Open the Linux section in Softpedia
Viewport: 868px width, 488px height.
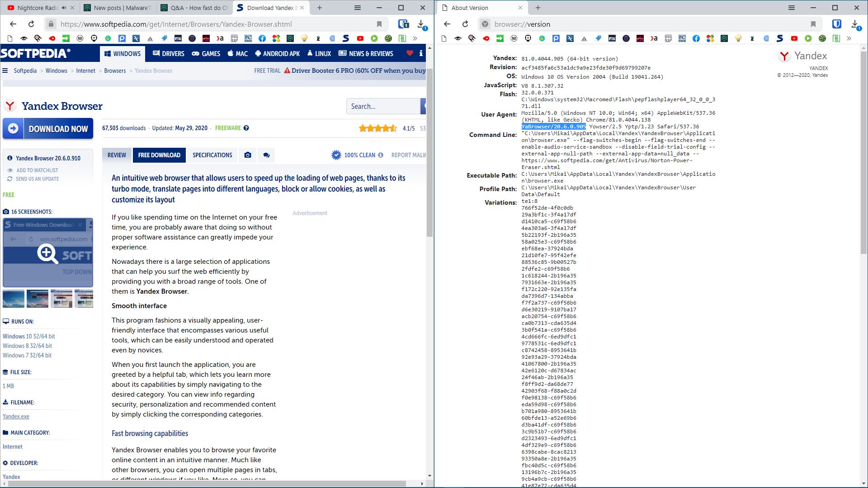click(319, 53)
